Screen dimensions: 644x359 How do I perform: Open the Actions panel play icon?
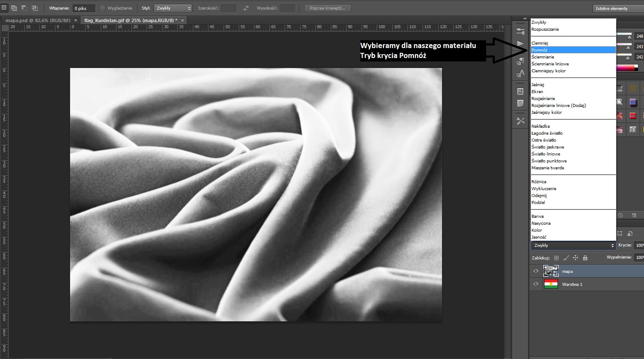click(520, 43)
